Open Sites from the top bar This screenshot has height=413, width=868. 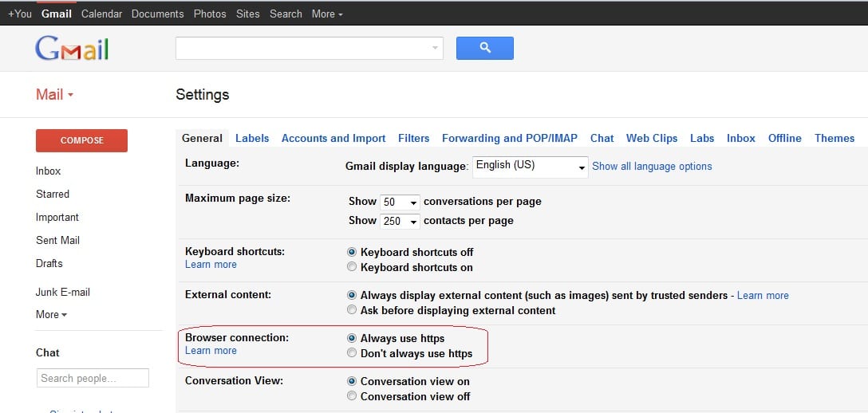click(x=247, y=14)
